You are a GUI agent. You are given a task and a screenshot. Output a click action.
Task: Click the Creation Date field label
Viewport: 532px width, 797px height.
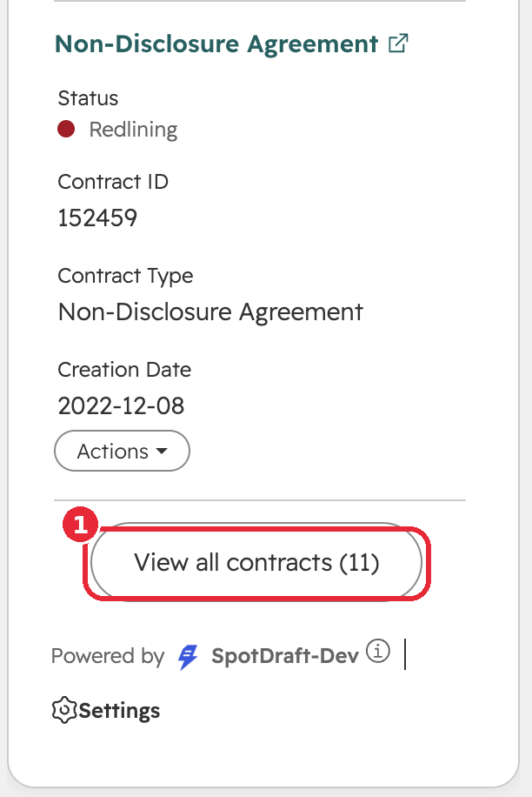click(124, 370)
